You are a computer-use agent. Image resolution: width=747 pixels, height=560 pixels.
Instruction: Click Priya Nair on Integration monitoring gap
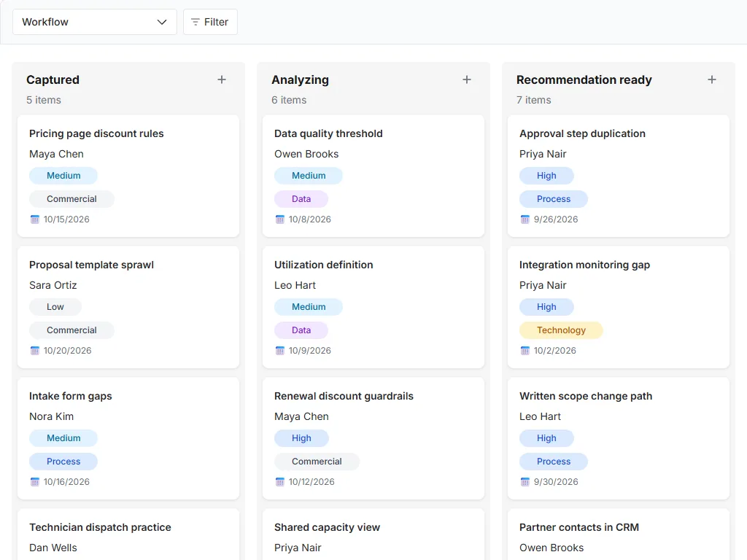pyautogui.click(x=543, y=285)
